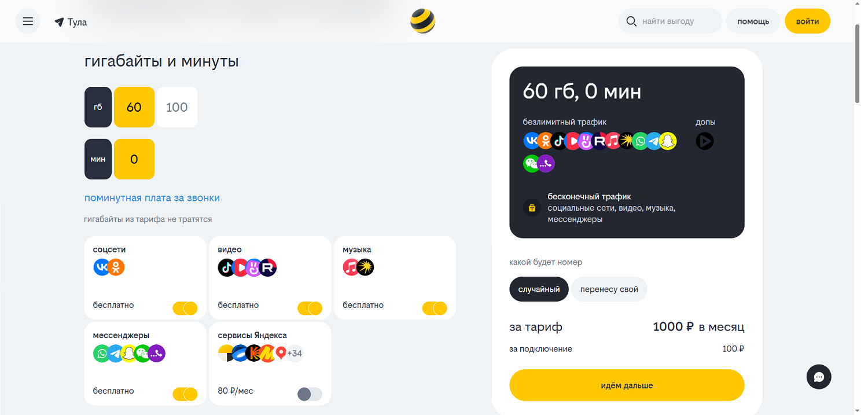Click the идём дальше button
Image resolution: width=868 pixels, height=415 pixels.
click(x=627, y=385)
